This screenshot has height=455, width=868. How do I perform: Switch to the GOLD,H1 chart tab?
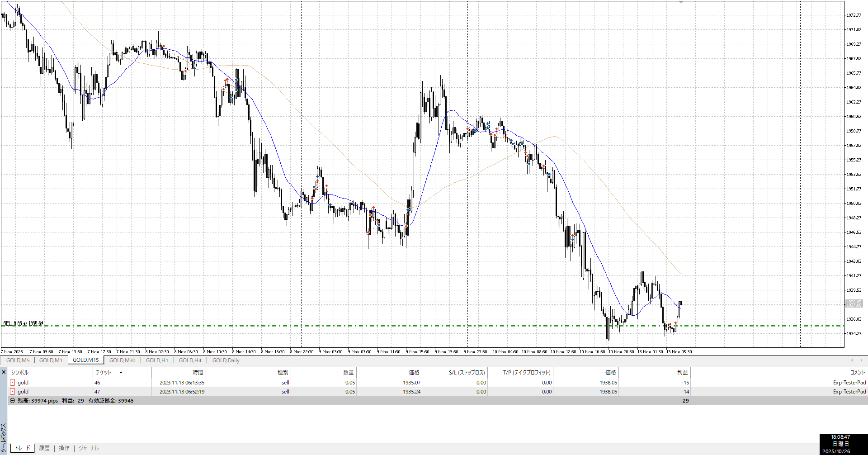click(x=157, y=360)
